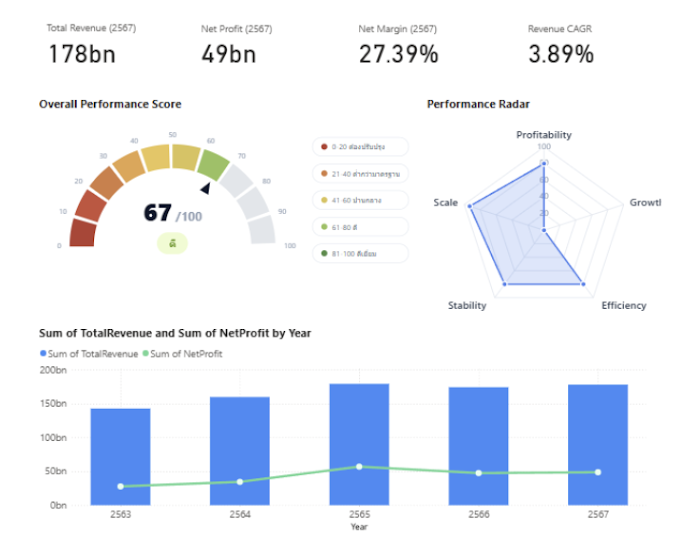700x539 pixels.
Task: Click the Revenue CAGR value 3.89%
Action: click(x=561, y=54)
